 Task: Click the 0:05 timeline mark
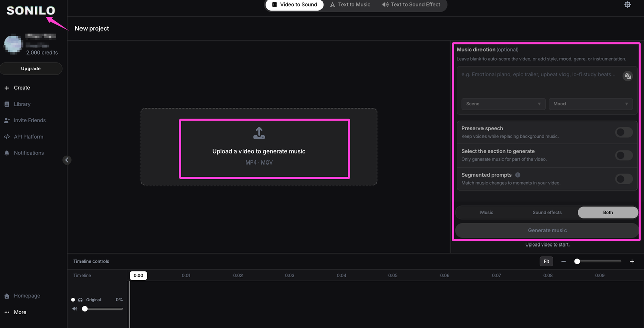point(393,276)
